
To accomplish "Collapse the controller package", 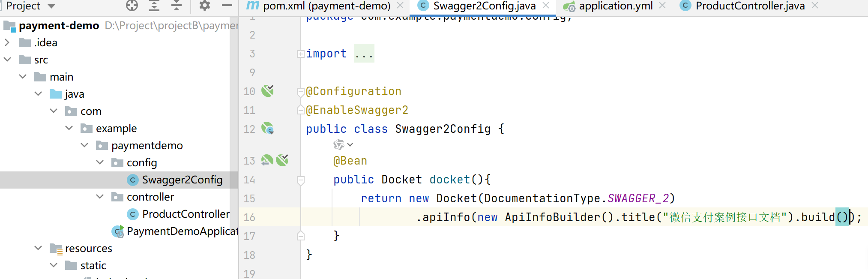I will pyautogui.click(x=100, y=197).
